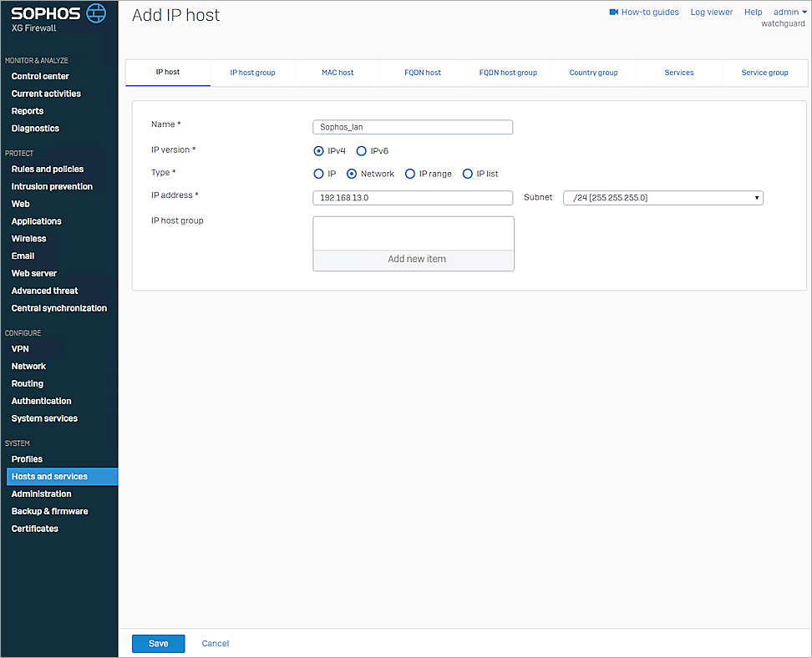Select the IPv6 IP version
Viewport: 812px width, 658px height.
pyautogui.click(x=363, y=150)
